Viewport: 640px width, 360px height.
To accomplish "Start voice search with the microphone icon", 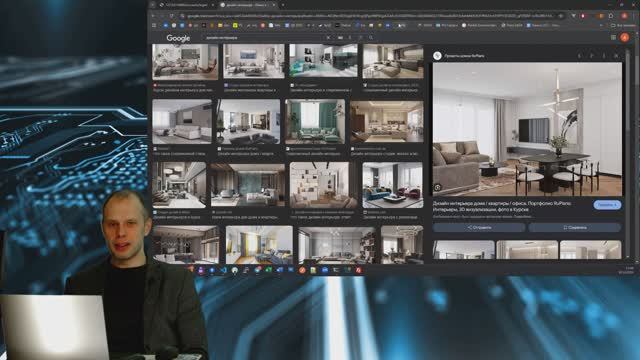I will (350, 38).
